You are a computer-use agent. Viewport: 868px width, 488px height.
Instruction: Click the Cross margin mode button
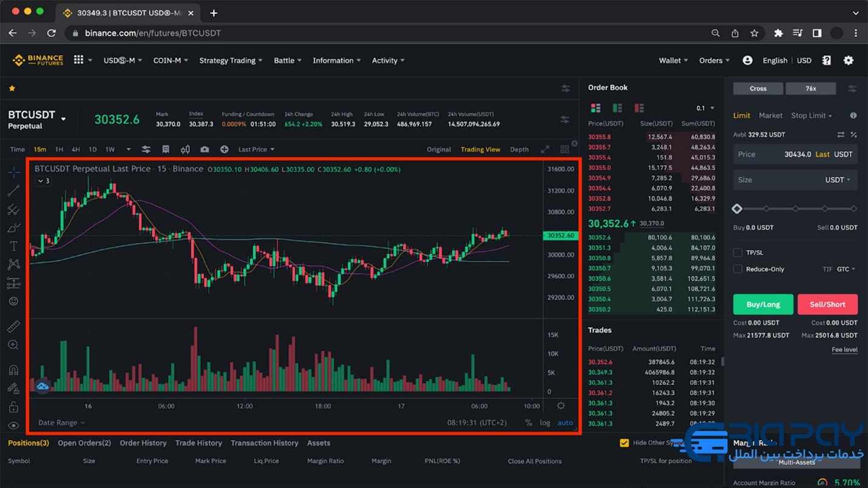coord(758,89)
